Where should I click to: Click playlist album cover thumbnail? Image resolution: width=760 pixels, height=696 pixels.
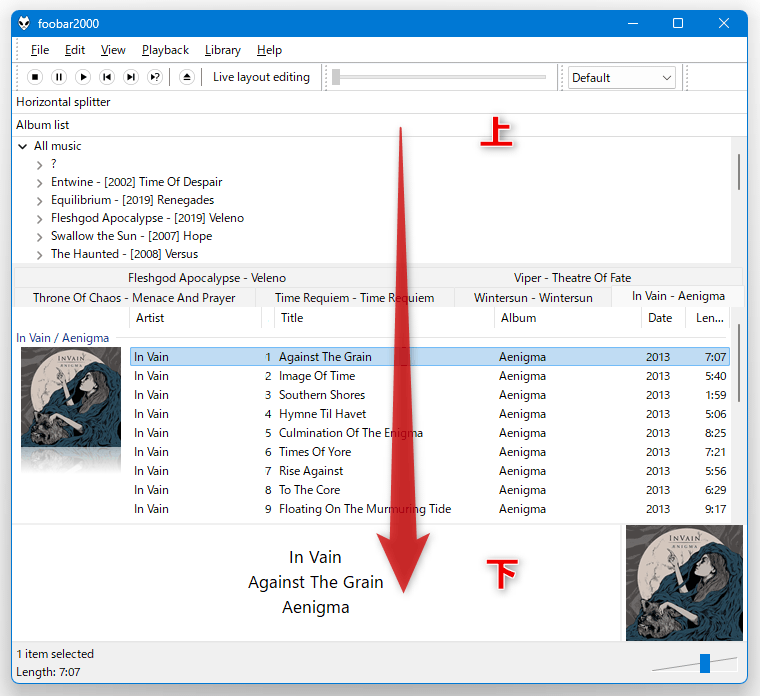[71, 397]
